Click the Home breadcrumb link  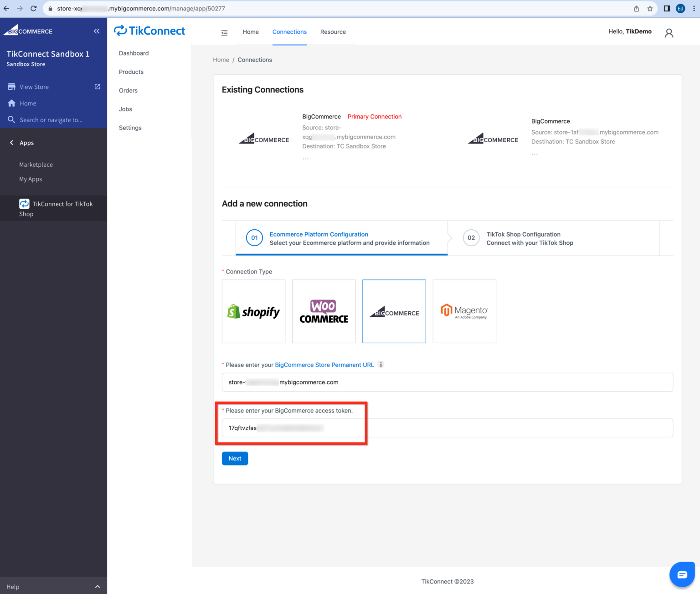221,60
